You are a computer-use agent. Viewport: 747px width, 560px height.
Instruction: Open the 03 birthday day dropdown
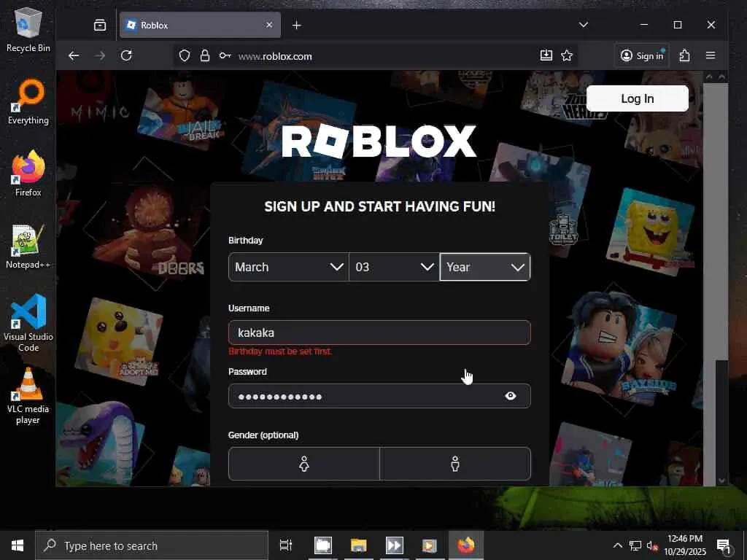(395, 267)
